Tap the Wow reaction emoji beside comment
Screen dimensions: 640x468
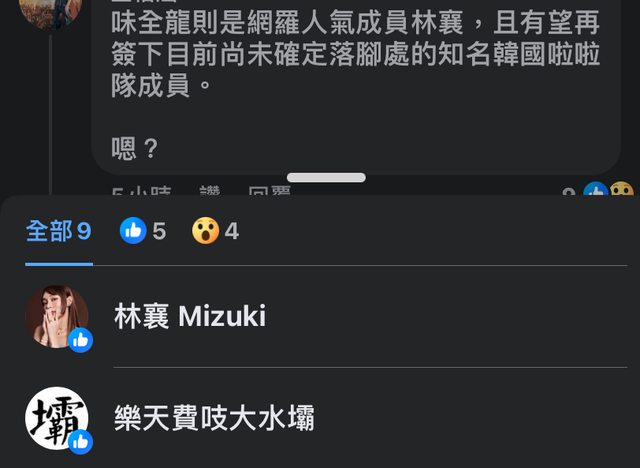[x=622, y=189]
